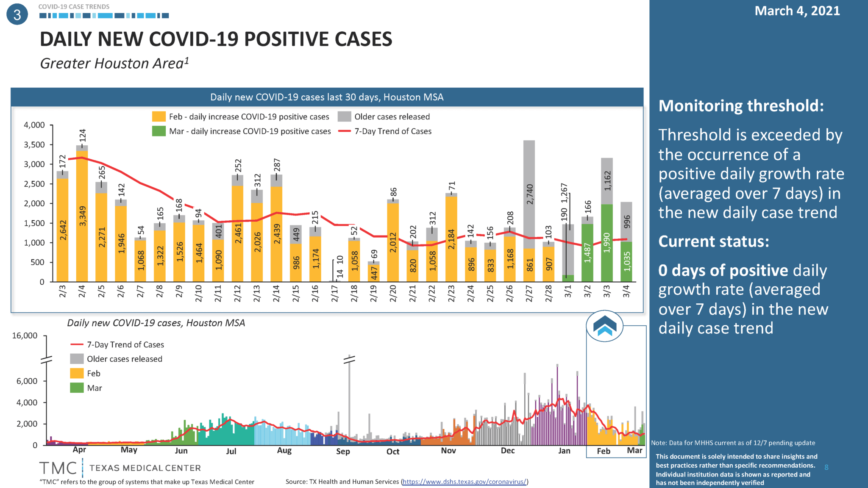Click the green Mar swatch in lower chart legend
Screen dimensions: 868x488
click(x=77, y=388)
